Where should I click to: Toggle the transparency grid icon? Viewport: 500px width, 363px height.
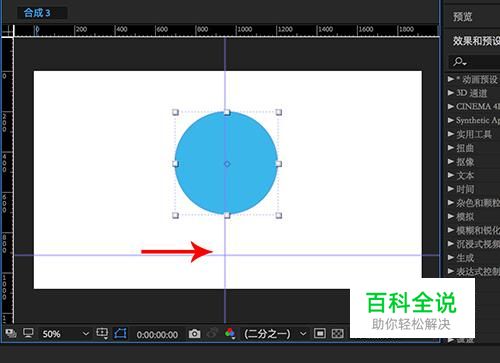tap(338, 333)
